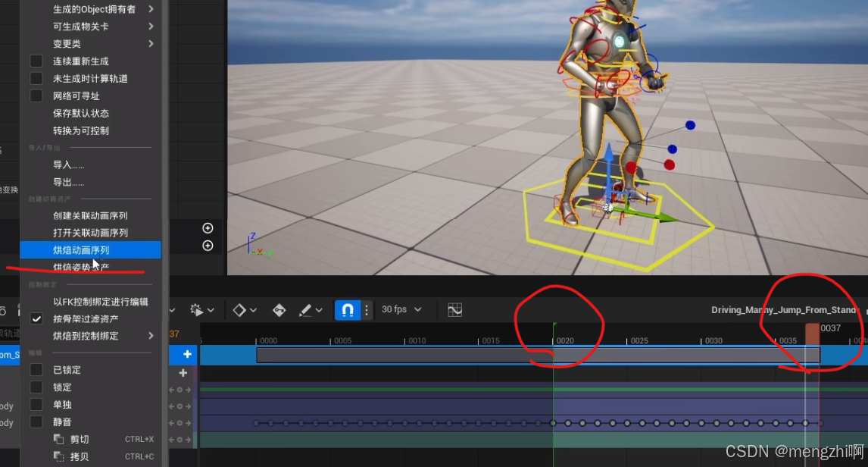
Task: Enable 连续重新生成 checkbox
Action: tap(36, 61)
